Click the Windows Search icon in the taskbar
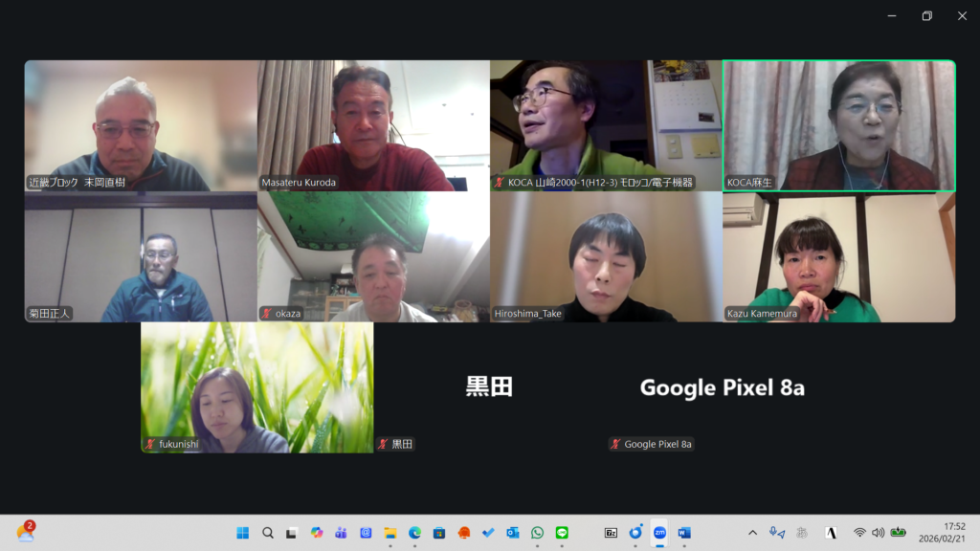 pos(268,533)
